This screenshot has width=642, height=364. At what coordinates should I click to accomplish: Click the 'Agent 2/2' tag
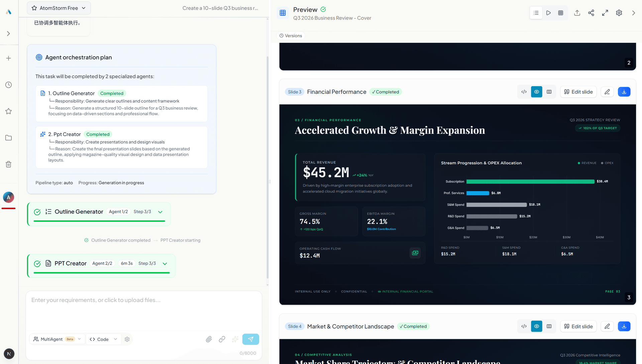coord(102,263)
